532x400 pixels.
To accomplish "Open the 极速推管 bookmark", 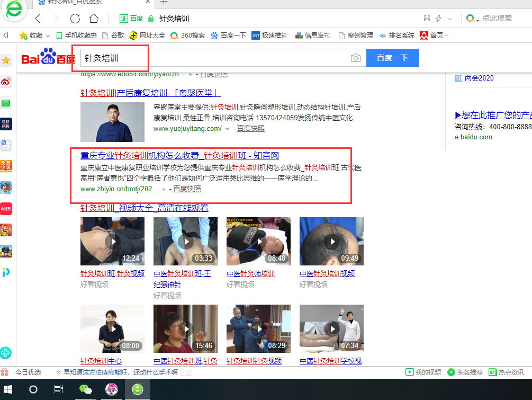I will [269, 35].
